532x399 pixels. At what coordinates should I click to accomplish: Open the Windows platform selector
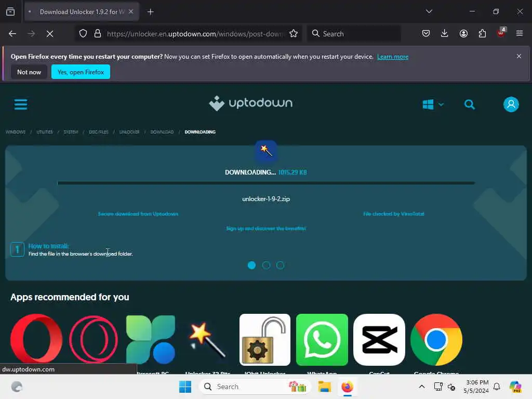coord(433,104)
